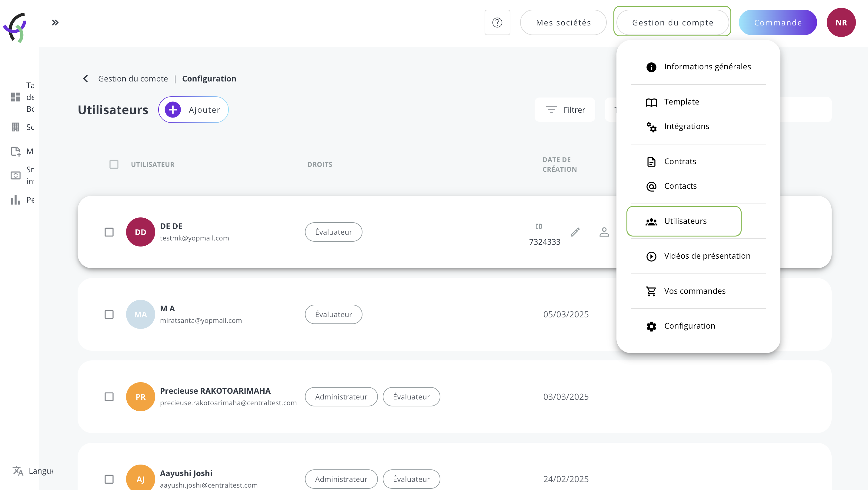Click the Intégrations gears icon
The height and width of the screenshot is (490, 868).
point(651,127)
